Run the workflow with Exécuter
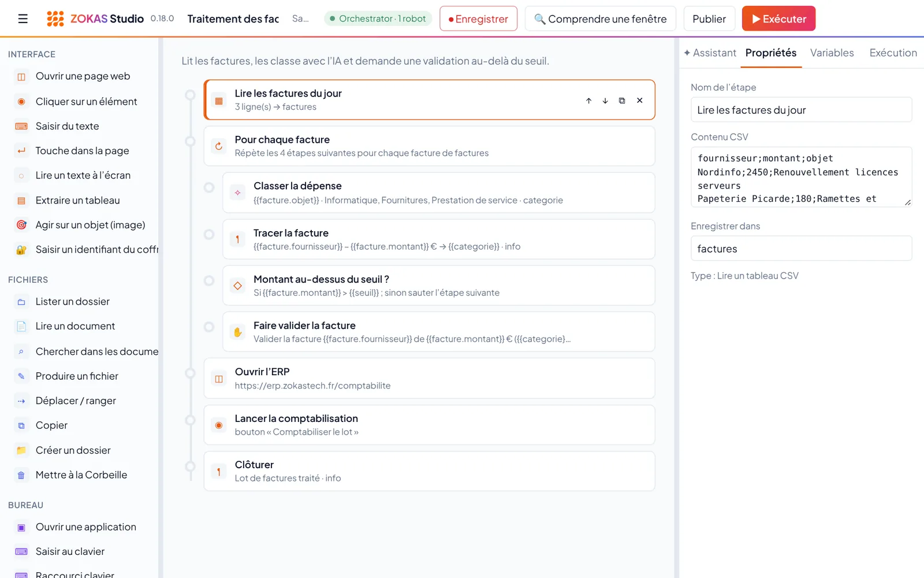The height and width of the screenshot is (578, 924). (x=778, y=18)
